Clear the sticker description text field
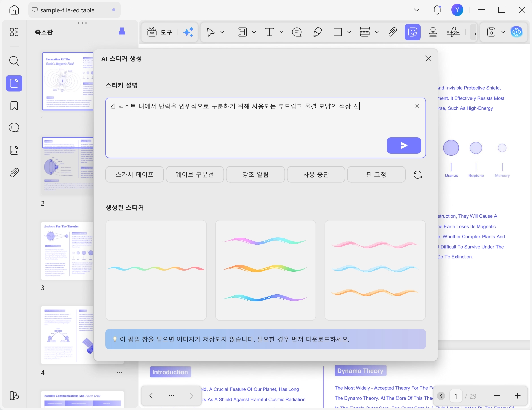532x410 pixels. click(417, 106)
